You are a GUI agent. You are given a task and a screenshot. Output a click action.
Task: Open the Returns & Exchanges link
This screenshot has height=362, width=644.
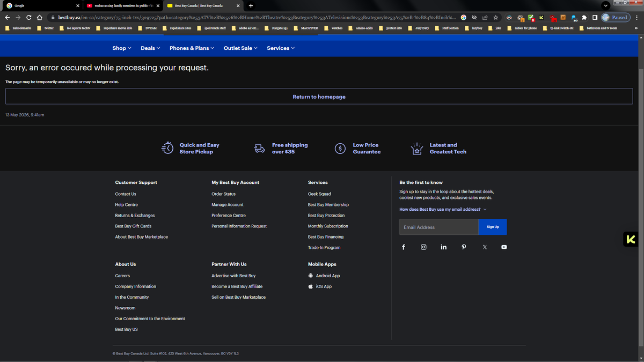pos(135,216)
